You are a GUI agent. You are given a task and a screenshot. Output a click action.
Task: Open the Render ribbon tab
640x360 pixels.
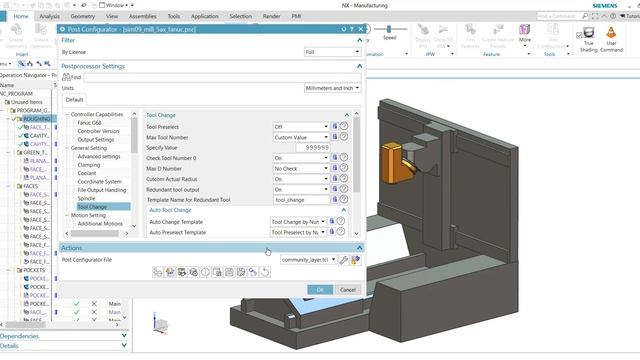(271, 16)
